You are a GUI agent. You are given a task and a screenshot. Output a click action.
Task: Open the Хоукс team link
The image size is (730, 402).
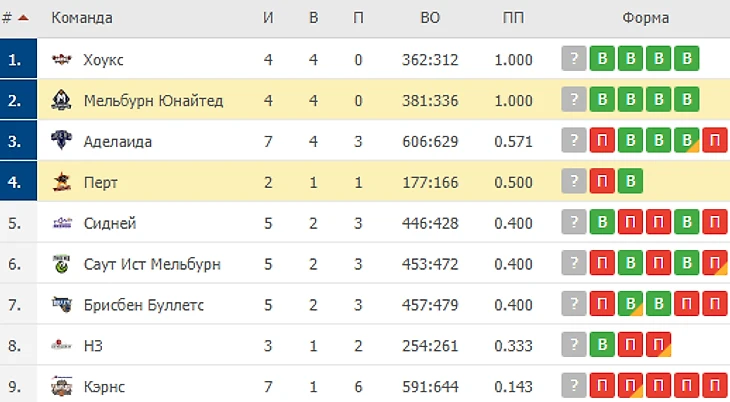(104, 60)
